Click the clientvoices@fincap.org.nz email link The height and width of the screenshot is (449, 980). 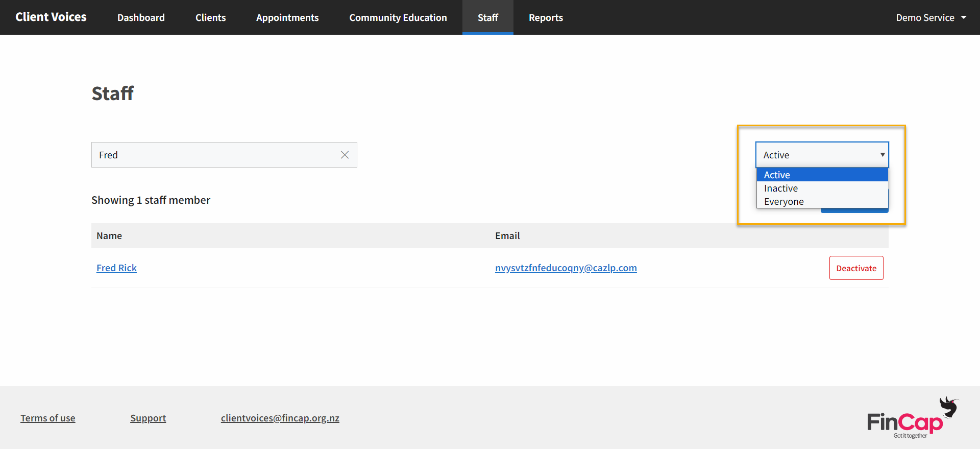(280, 418)
